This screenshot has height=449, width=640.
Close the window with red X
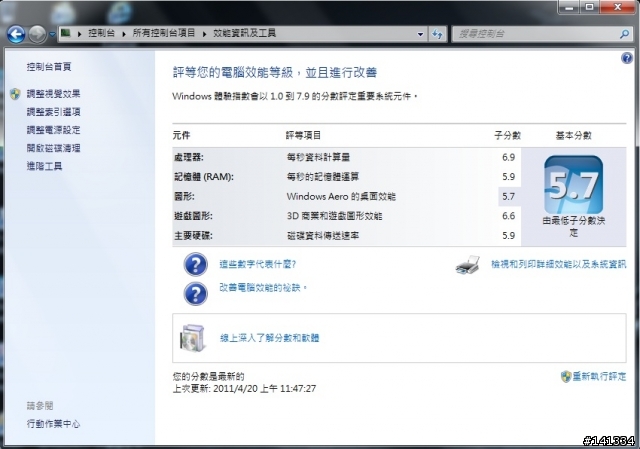pyautogui.click(x=617, y=7)
